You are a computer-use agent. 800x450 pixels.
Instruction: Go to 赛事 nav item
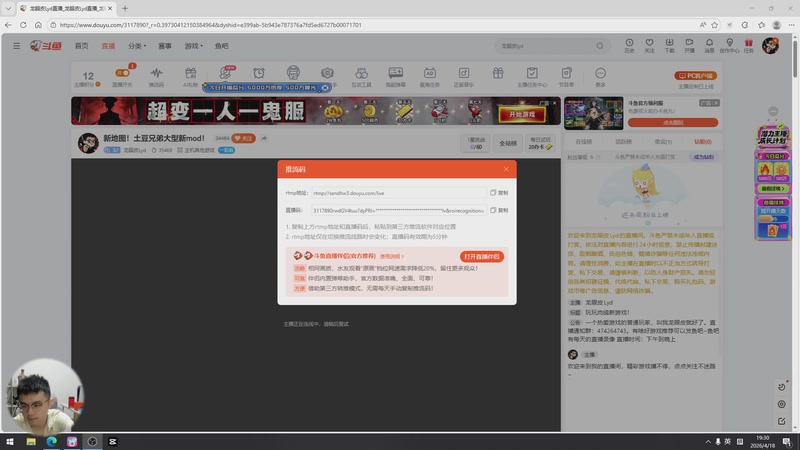pos(165,46)
